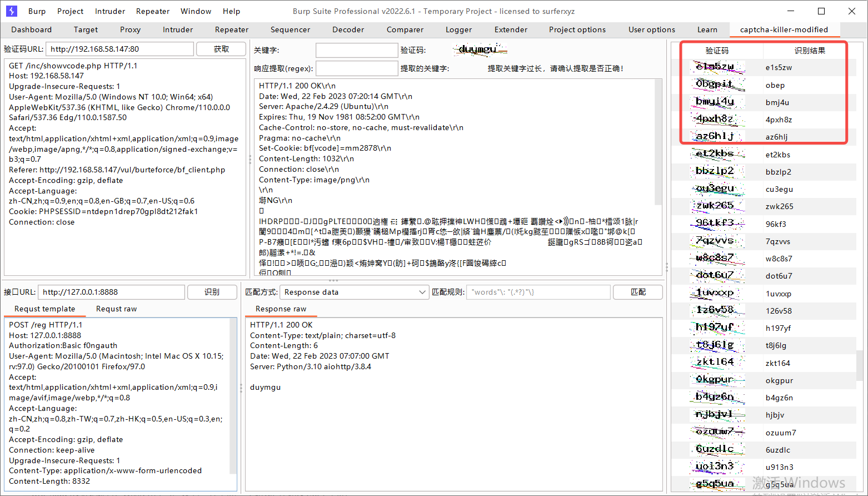The image size is (868, 496).
Task: Switch to the Sequencer tab
Action: pyautogui.click(x=291, y=29)
